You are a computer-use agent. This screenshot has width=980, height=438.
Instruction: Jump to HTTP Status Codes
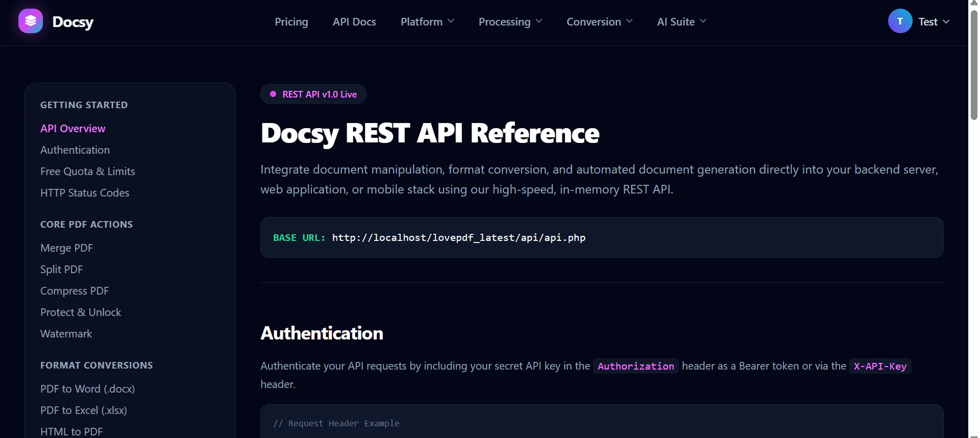tap(85, 193)
